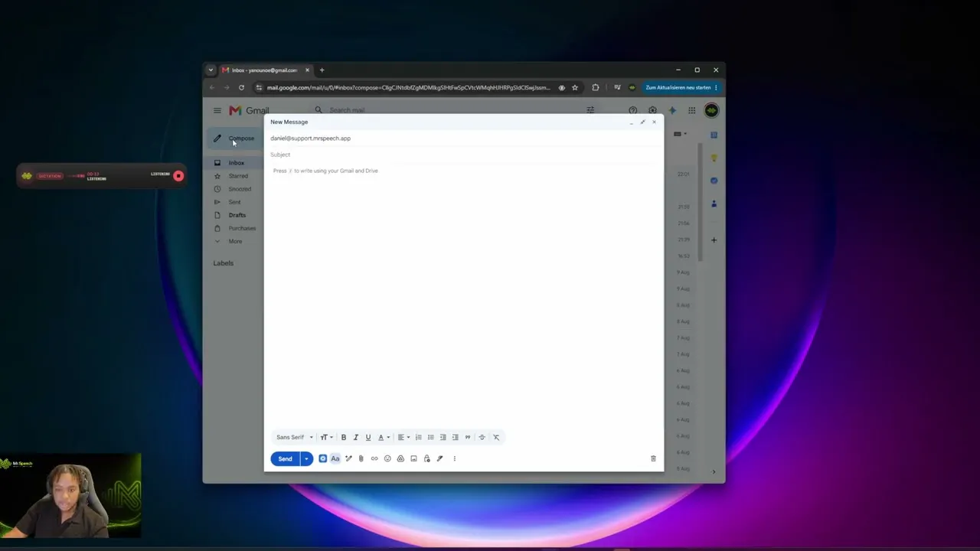Toggle the Gmail main menu hamburger
Viewport: 980px width, 551px height.
[217, 110]
